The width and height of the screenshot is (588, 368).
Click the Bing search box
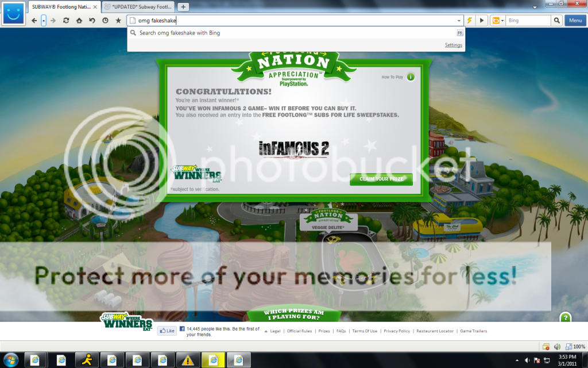pyautogui.click(x=528, y=21)
